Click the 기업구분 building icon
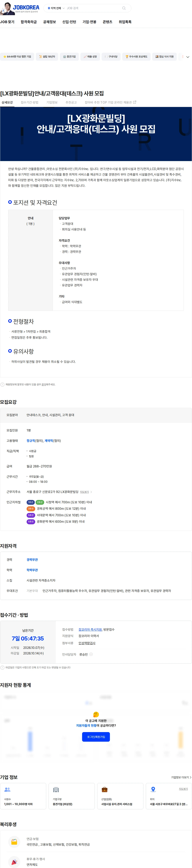Image resolution: width=192 pixels, height=868 pixels. (56, 789)
